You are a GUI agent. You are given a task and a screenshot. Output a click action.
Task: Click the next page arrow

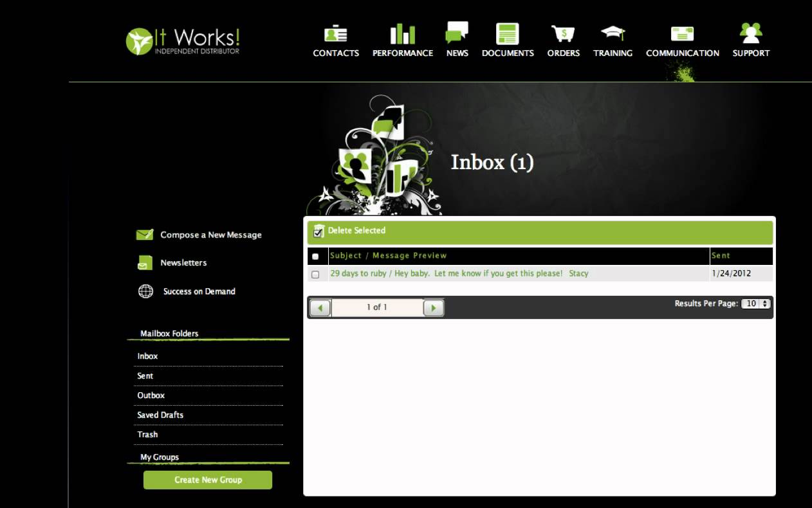tap(433, 307)
